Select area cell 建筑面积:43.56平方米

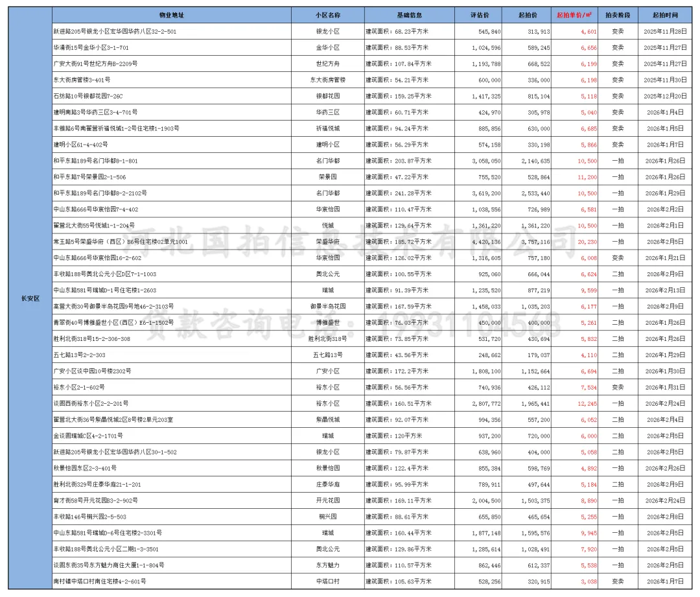tap(397, 355)
